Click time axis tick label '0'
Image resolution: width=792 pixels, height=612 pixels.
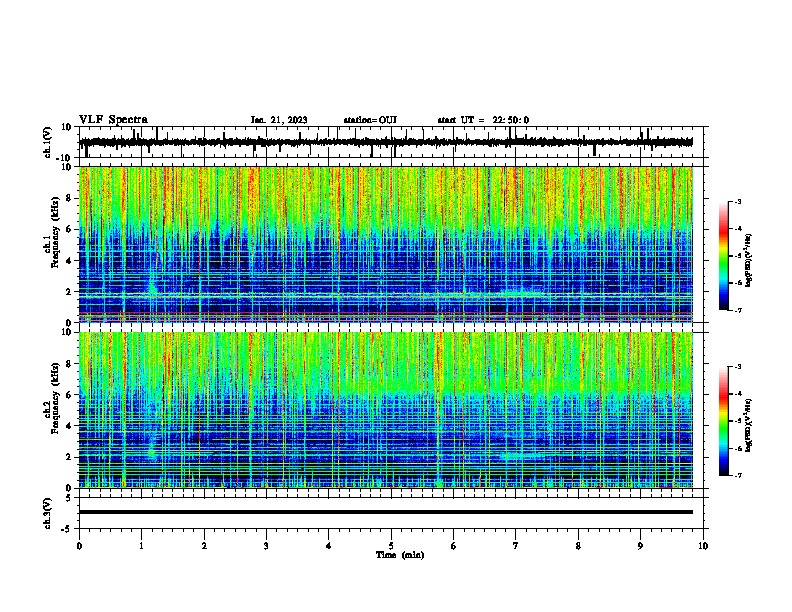[x=79, y=546]
